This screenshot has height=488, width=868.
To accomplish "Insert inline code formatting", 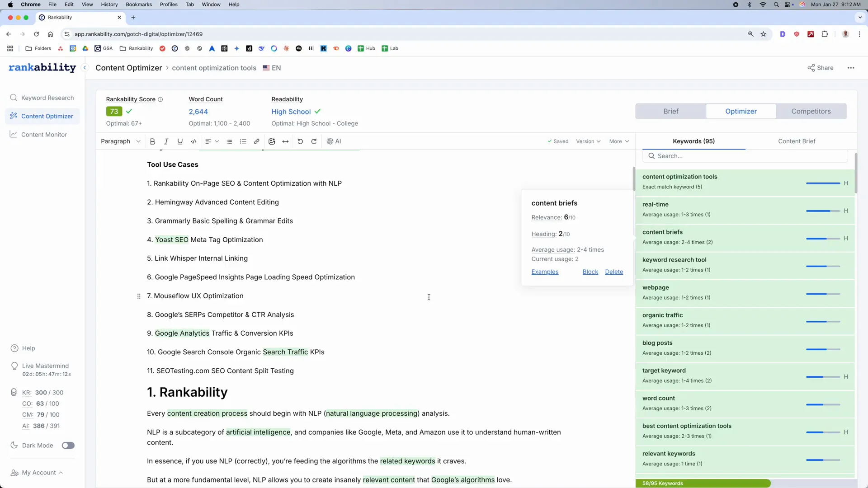I will click(193, 141).
